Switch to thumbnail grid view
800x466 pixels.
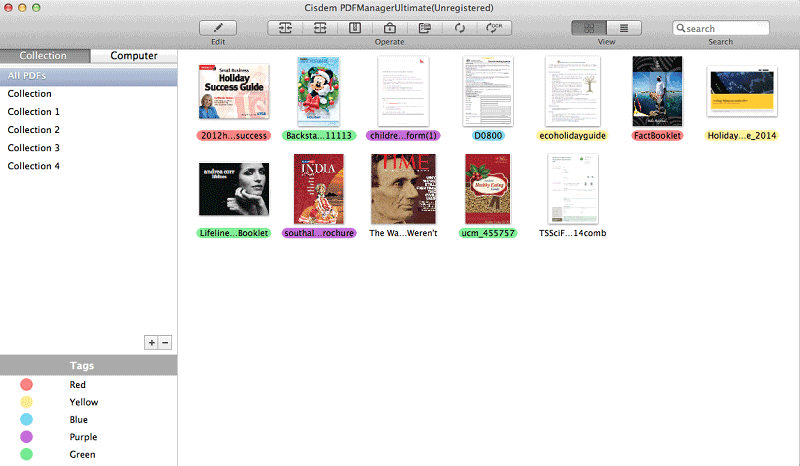point(589,28)
